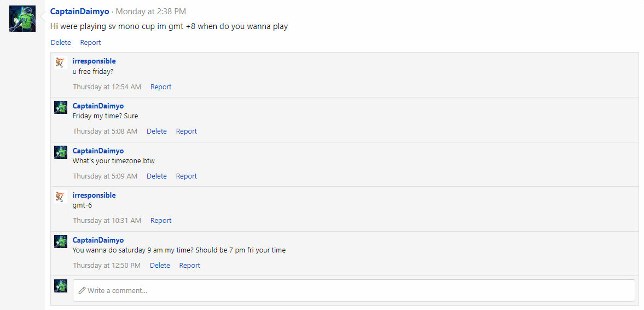Click avatar beside 'Friday my time? Sure' comment
Image resolution: width=644 pixels, height=310 pixels.
pos(61,107)
